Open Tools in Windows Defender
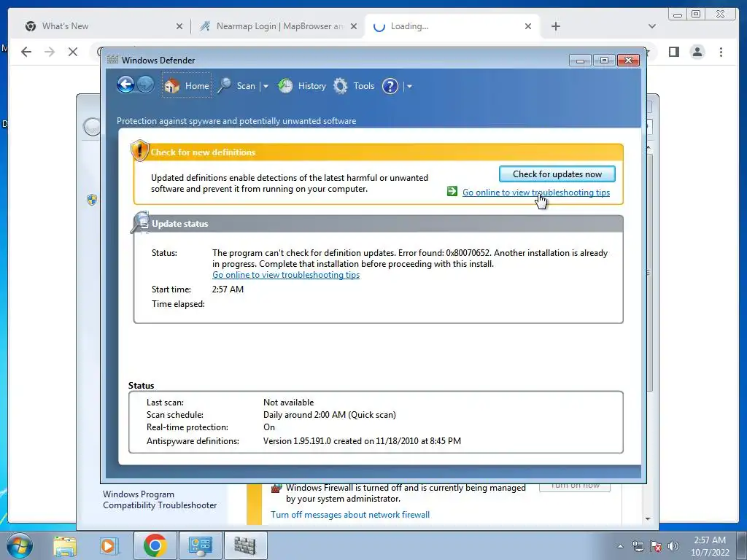Screen dimensions: 747x560 [x=354, y=86]
